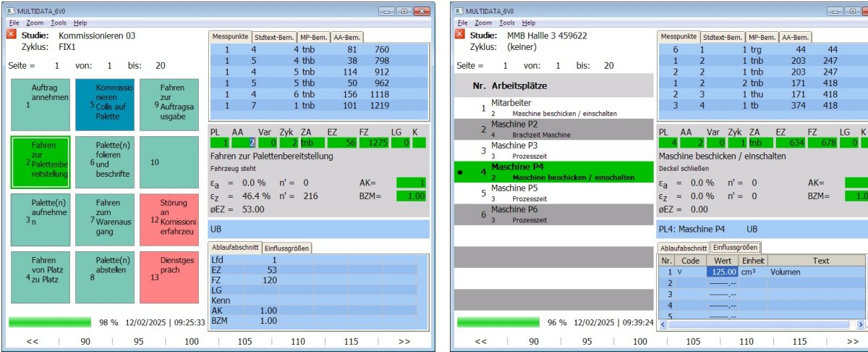The image size is (868, 352).
Task: Click the << arrow in the Kommissionieren 03 window
Action: (x=33, y=340)
